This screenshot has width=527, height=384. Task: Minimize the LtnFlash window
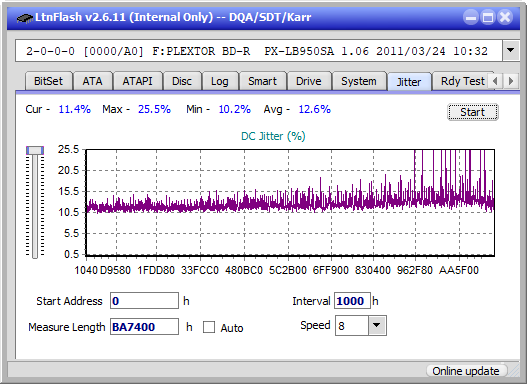click(x=471, y=17)
